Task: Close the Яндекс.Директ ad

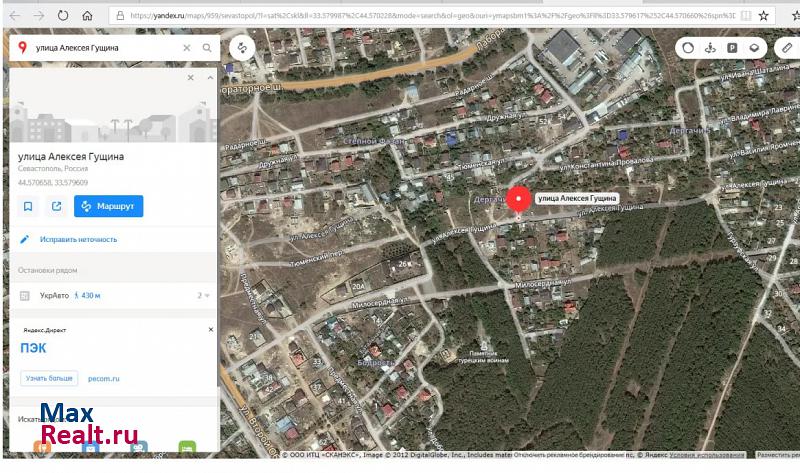Action: click(210, 328)
